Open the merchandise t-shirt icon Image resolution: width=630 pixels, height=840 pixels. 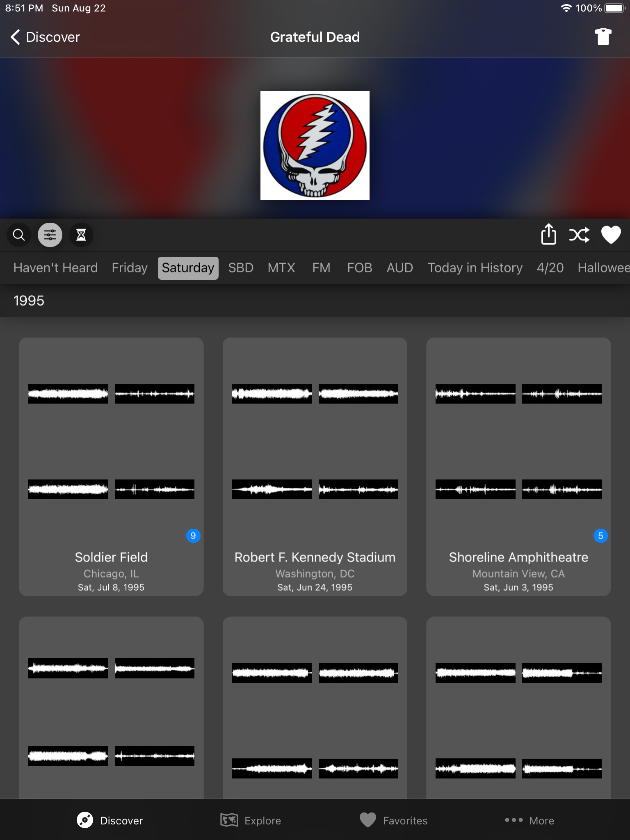click(x=603, y=37)
